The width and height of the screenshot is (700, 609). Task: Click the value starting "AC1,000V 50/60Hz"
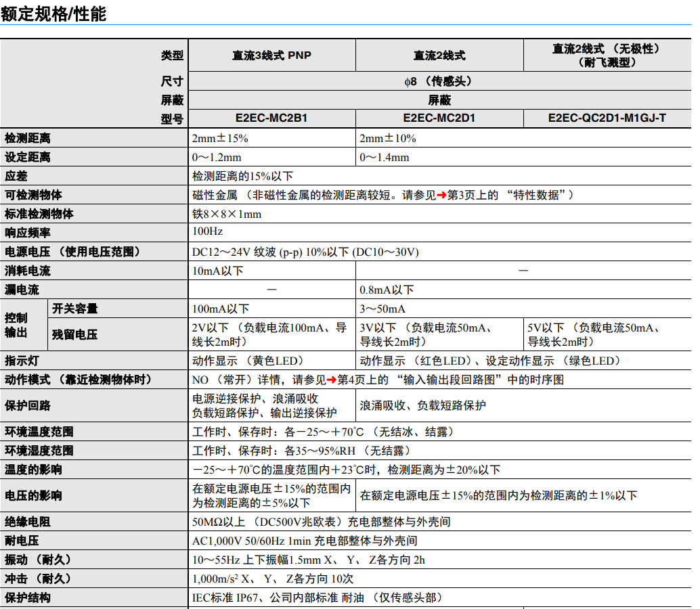305,541
